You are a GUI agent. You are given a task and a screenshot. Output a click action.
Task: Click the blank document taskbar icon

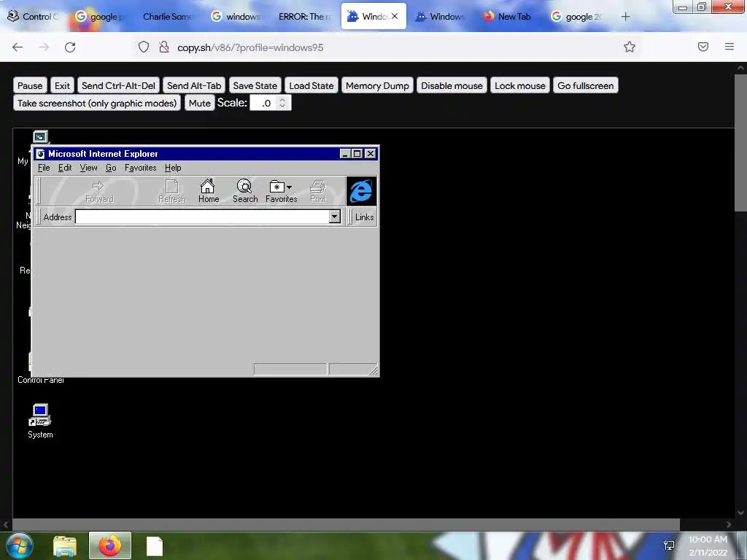pos(155,546)
